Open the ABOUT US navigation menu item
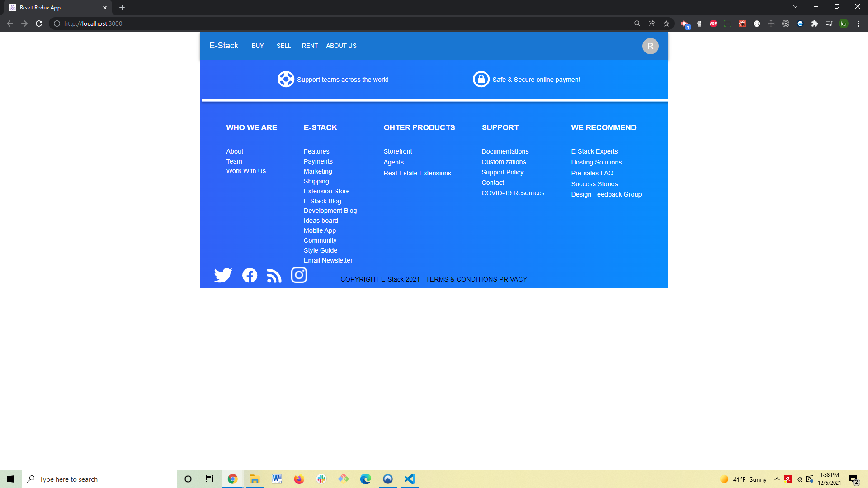This screenshot has height=488, width=868. (x=341, y=46)
